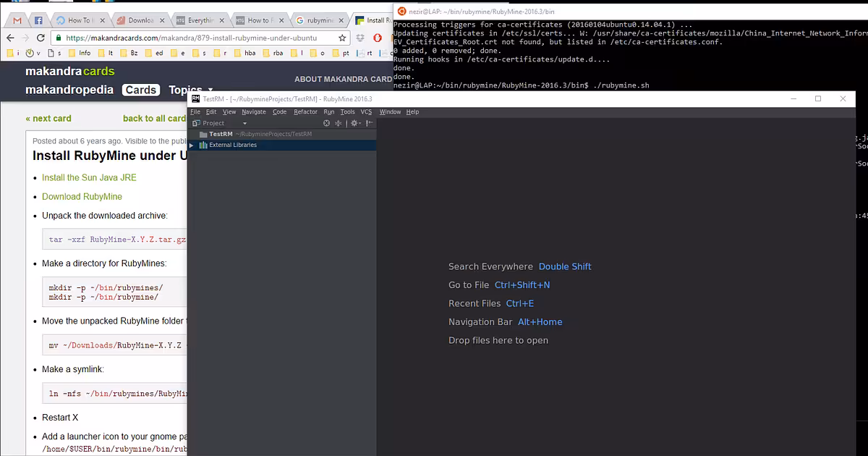Close the 'Downloa' Chrome tab
Screen dimensions: 868x456
(163, 20)
